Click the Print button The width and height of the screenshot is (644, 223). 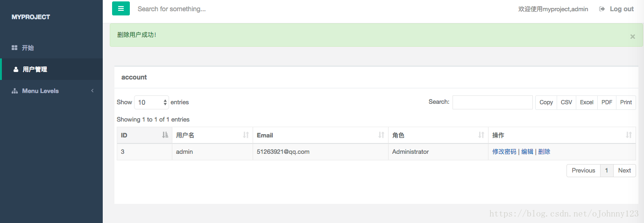(x=626, y=102)
